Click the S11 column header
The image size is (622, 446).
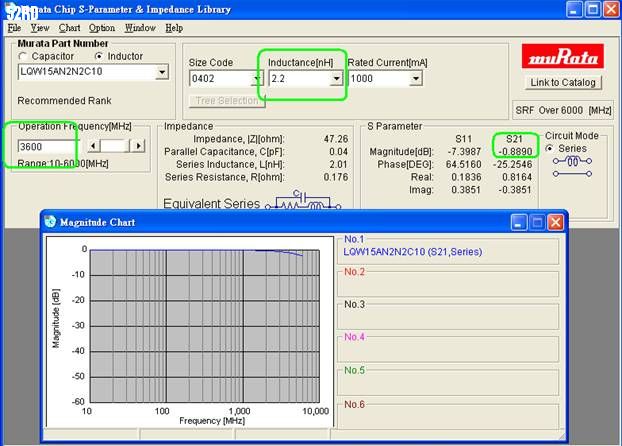[463, 139]
